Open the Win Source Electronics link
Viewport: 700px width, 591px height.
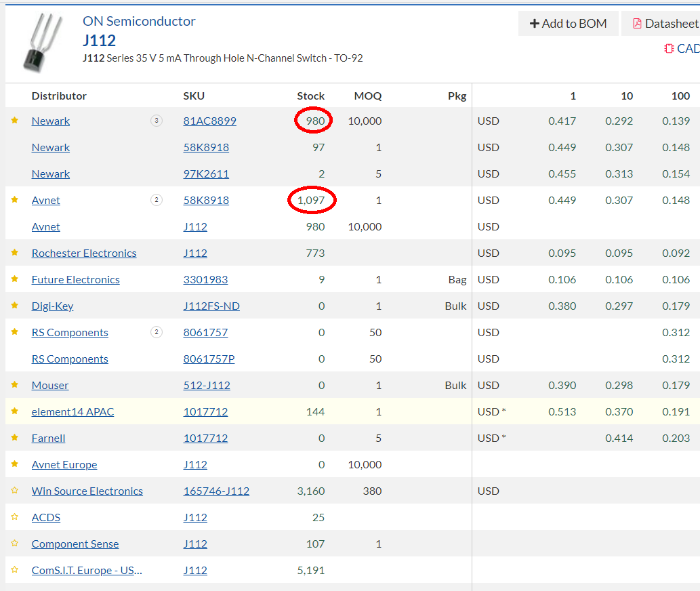tap(87, 491)
